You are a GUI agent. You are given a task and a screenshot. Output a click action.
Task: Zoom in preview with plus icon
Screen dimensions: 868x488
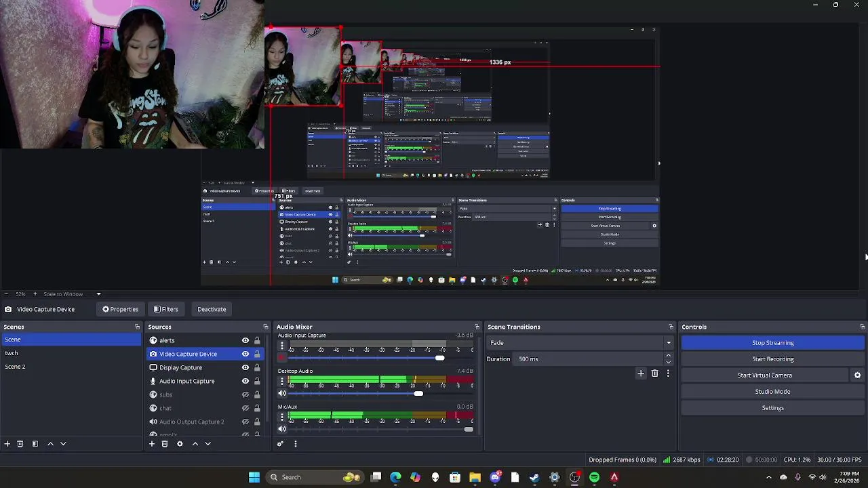(x=35, y=294)
